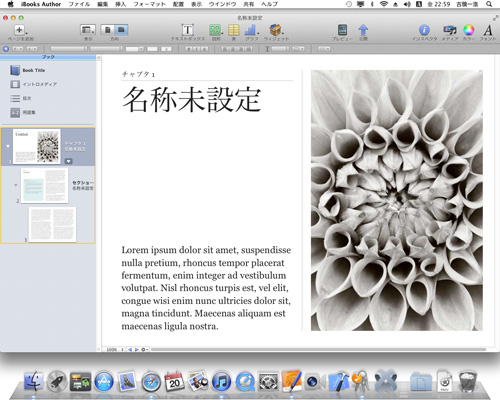500x400 pixels.
Task: Click the チャプタ 1 label on the page
Action: pos(138,74)
